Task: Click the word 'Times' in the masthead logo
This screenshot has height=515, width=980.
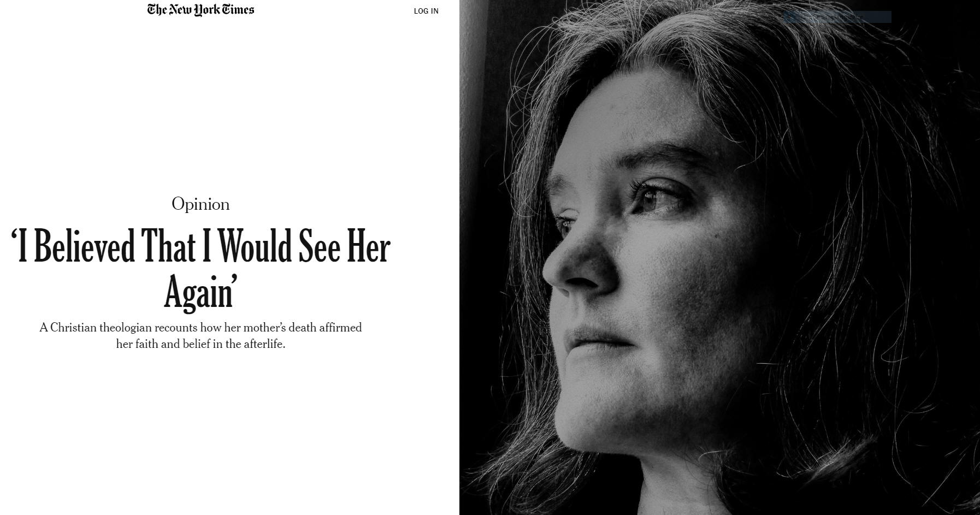Action: pos(238,10)
